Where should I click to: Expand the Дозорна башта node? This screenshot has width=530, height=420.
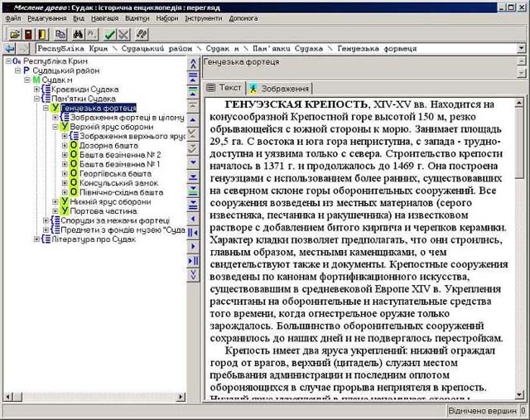(65, 145)
